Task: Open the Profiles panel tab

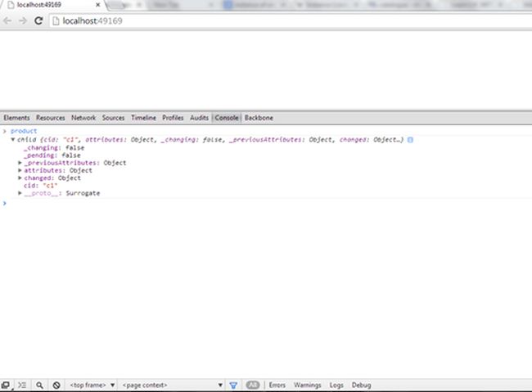Action: click(173, 118)
